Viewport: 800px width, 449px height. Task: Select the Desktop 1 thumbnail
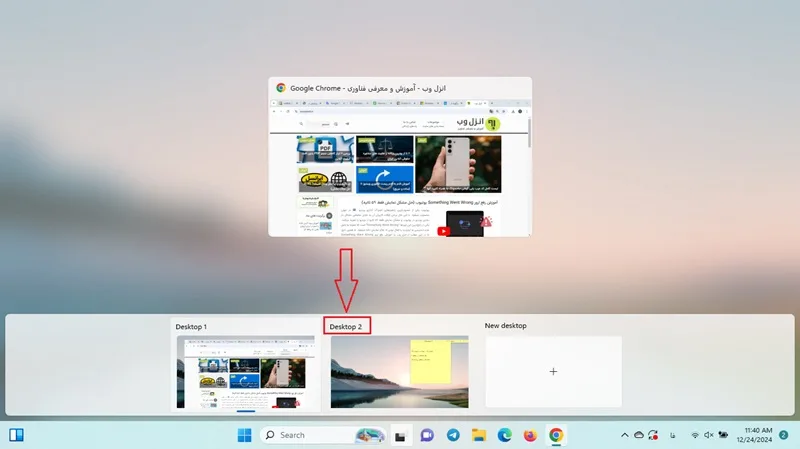coord(245,372)
